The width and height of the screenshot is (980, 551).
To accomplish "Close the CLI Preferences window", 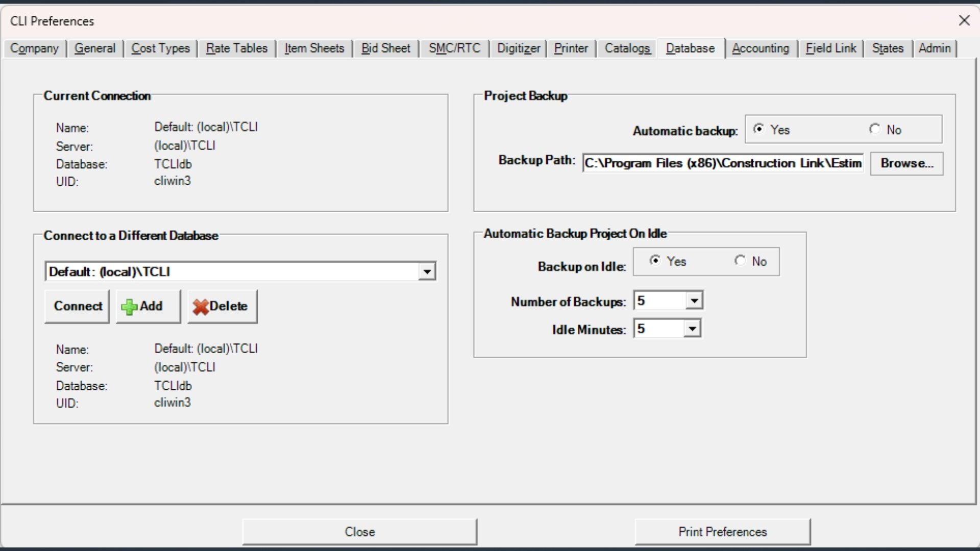I will [x=964, y=21].
